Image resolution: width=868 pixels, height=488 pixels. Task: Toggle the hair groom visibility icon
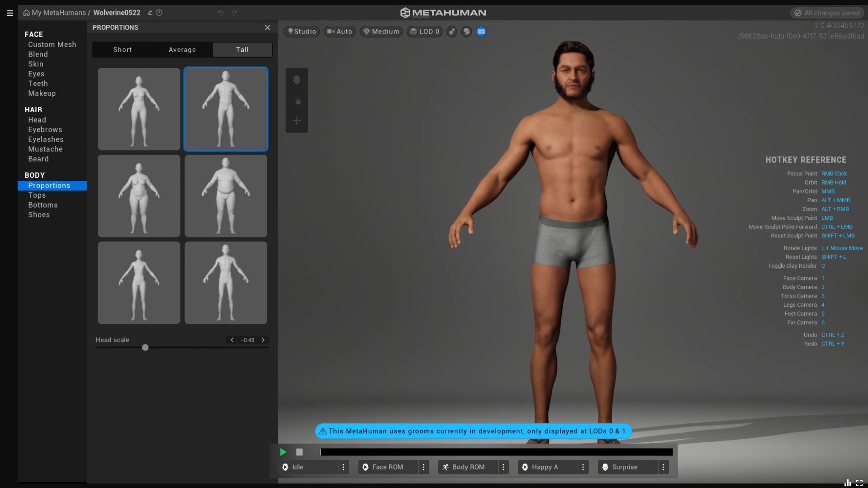tap(452, 32)
